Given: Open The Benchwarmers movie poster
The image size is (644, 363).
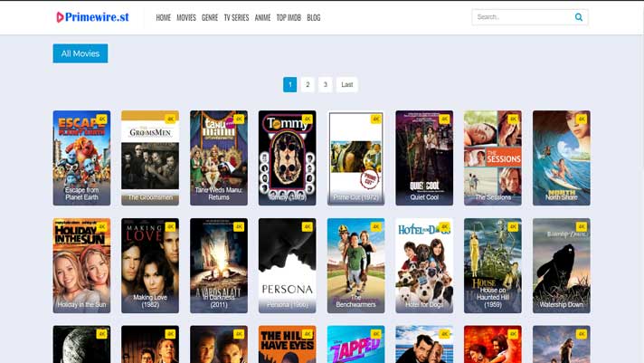Looking at the screenshot, I should [356, 265].
